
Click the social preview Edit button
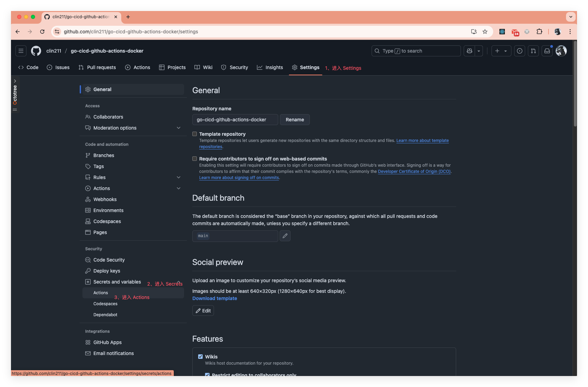(203, 311)
